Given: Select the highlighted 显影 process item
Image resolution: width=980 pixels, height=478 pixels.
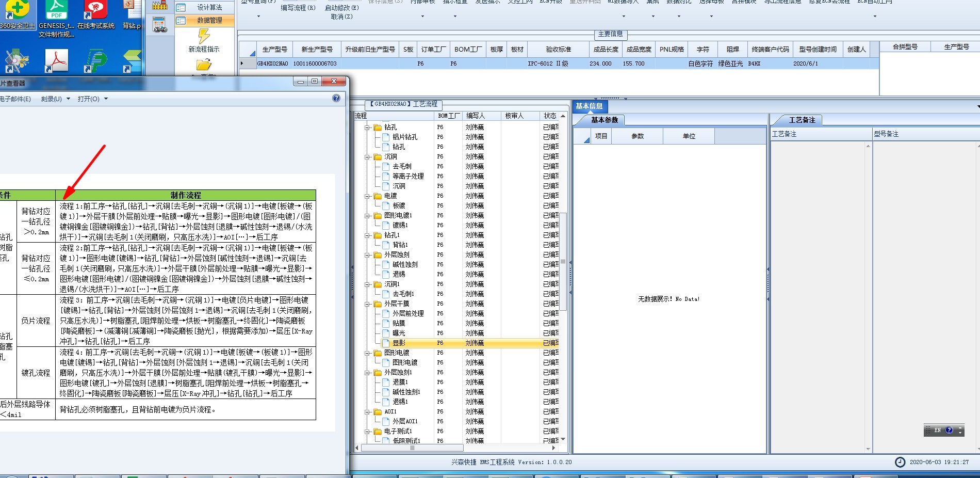Looking at the screenshot, I should (399, 343).
